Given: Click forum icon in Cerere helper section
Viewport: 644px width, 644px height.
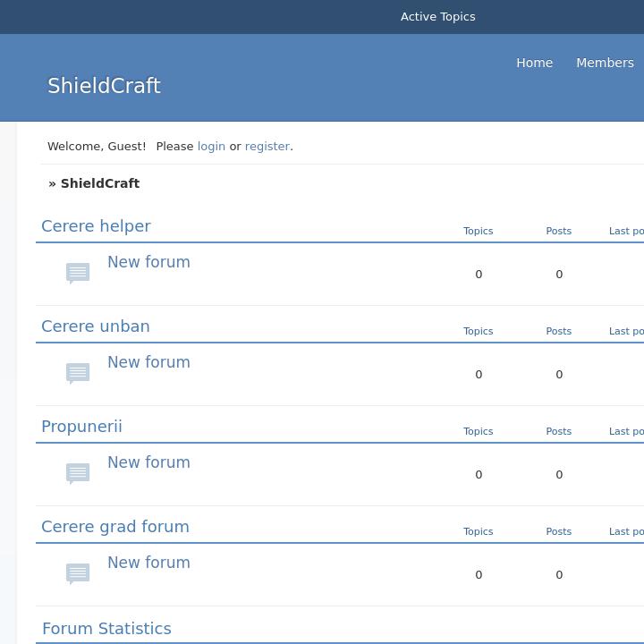Looking at the screenshot, I should (78, 273).
